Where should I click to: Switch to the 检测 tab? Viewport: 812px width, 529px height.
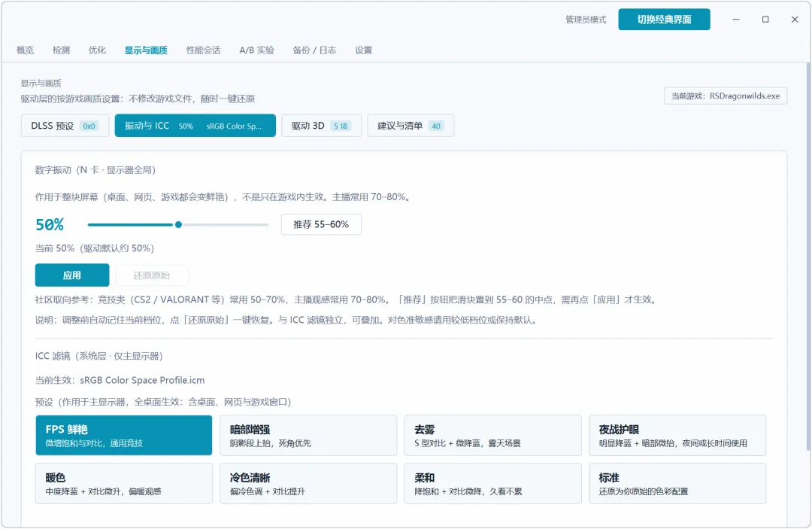[x=61, y=50]
